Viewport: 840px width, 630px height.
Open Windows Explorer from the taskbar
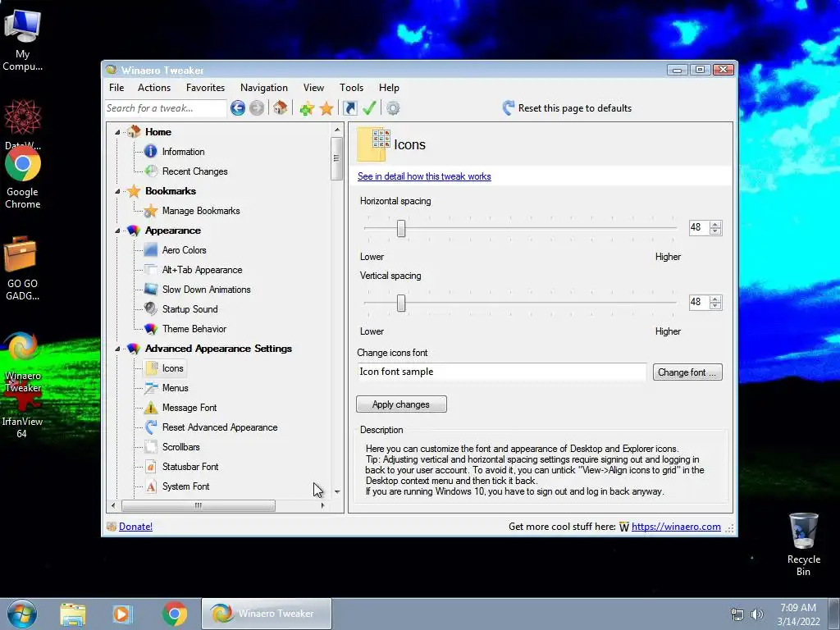point(73,614)
